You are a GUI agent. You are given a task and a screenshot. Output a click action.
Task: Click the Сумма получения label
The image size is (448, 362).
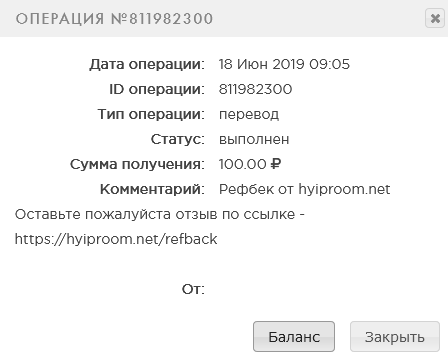coord(137,164)
